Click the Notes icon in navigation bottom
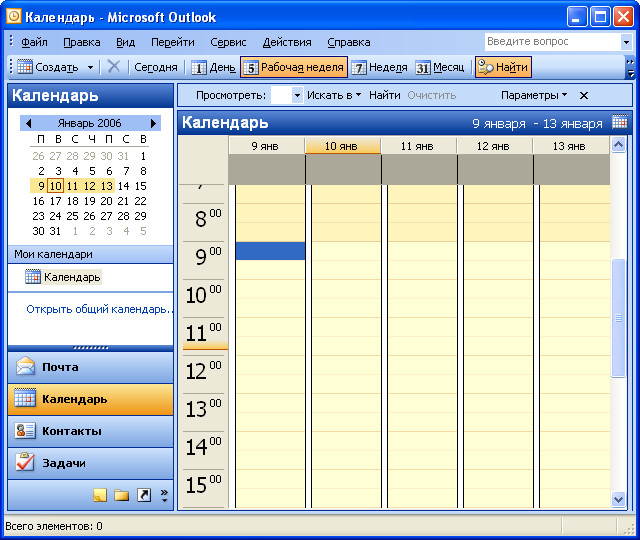The width and height of the screenshot is (640, 540). pos(100,495)
